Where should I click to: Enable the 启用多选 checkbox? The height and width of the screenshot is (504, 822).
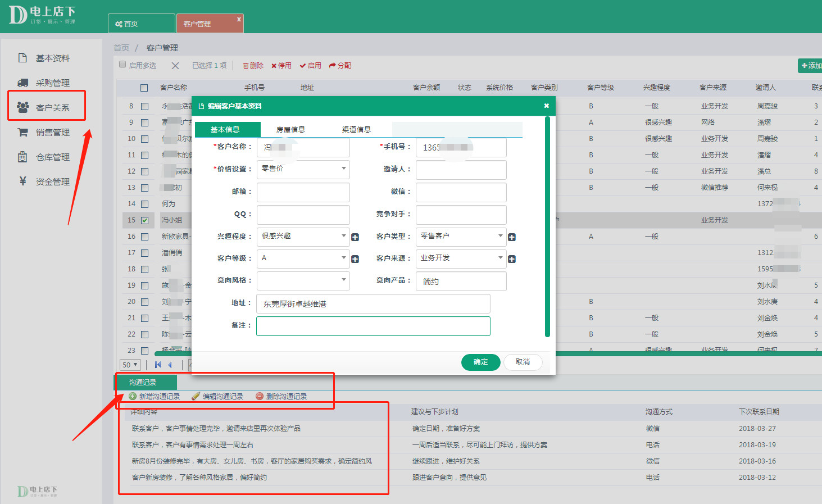122,65
